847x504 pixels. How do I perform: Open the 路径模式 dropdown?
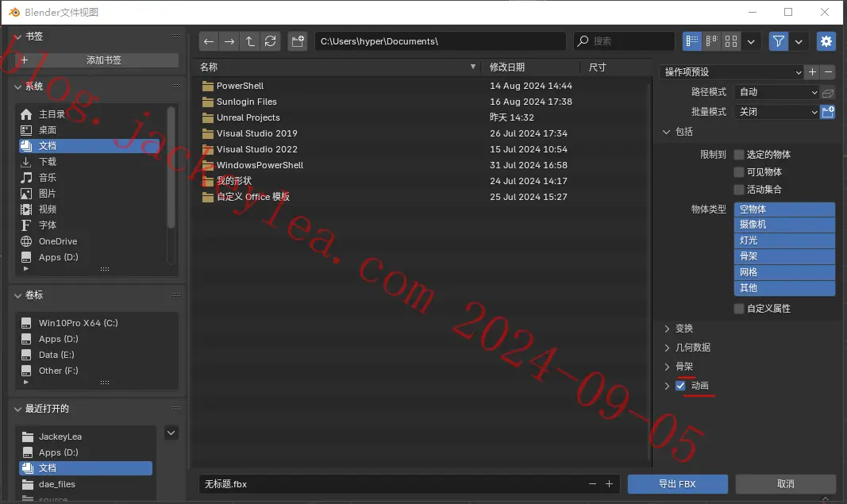tap(777, 92)
